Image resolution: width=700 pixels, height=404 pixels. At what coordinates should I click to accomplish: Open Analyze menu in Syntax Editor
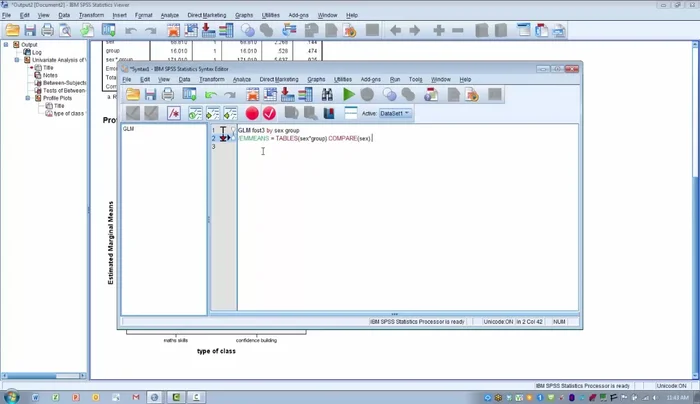coord(242,79)
